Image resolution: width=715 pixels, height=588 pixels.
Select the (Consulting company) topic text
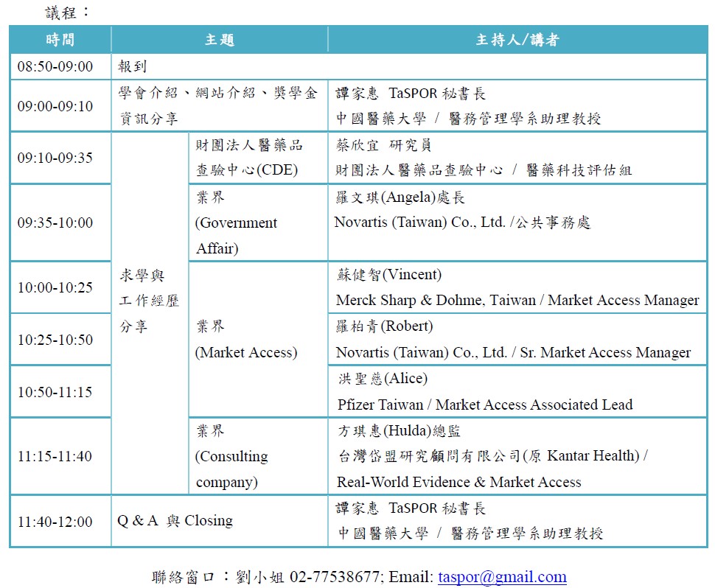pos(231,469)
